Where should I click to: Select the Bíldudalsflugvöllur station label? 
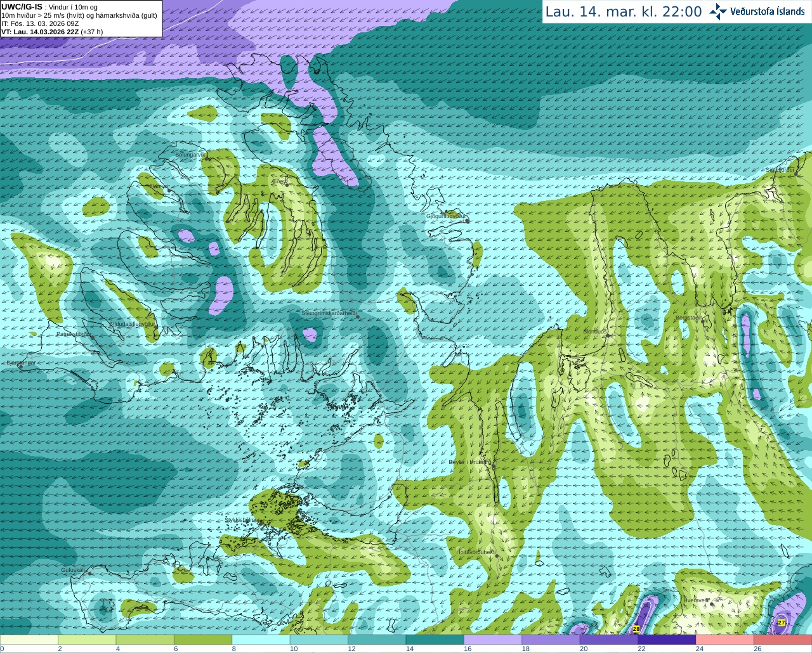tap(132, 323)
